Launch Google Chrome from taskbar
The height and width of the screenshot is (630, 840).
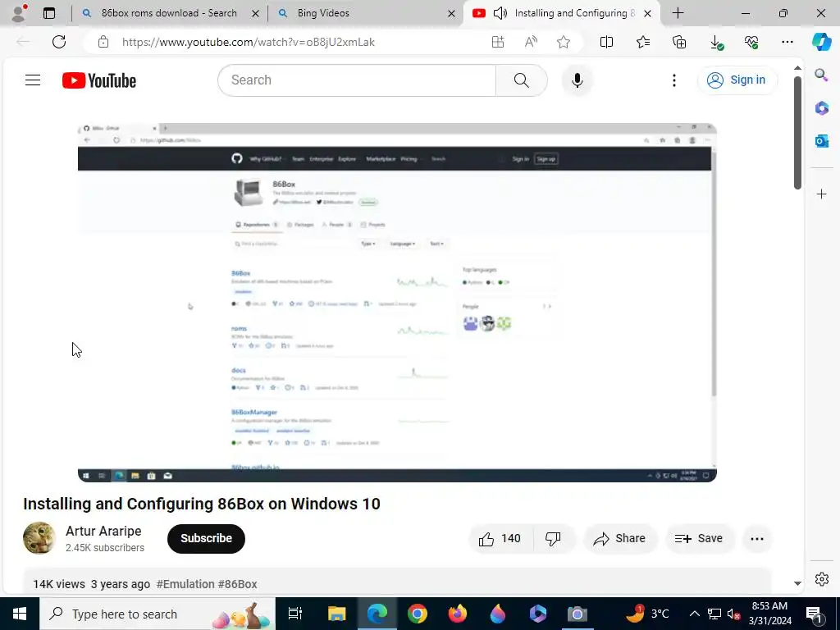417,614
